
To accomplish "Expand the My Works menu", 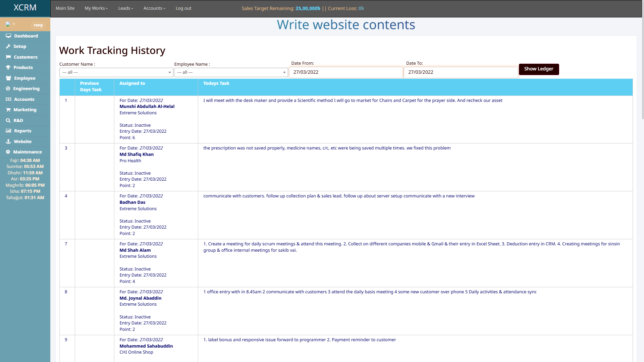I will pos(96,8).
